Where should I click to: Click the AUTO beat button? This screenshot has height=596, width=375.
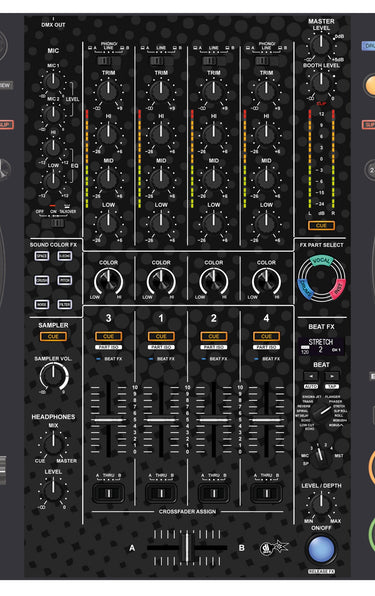click(311, 387)
